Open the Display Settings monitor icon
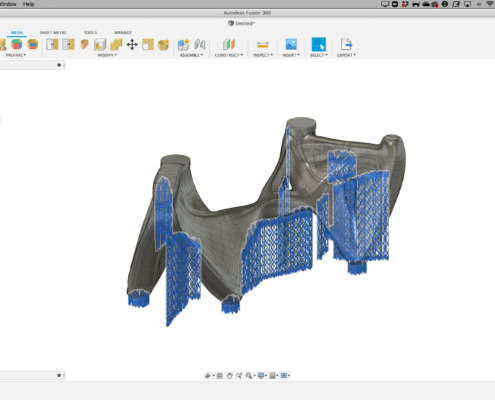This screenshot has height=400, width=495. point(261,376)
